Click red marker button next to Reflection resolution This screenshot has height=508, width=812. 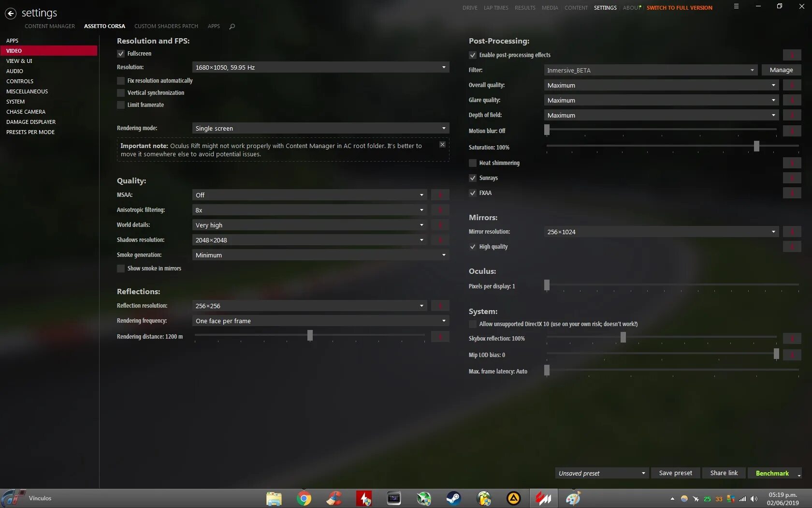(440, 306)
